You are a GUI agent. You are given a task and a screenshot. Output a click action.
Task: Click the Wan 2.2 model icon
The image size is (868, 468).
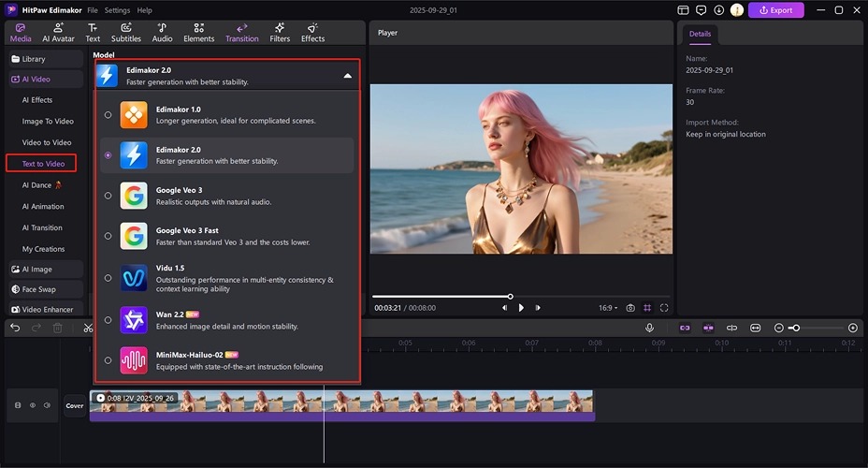coord(134,320)
